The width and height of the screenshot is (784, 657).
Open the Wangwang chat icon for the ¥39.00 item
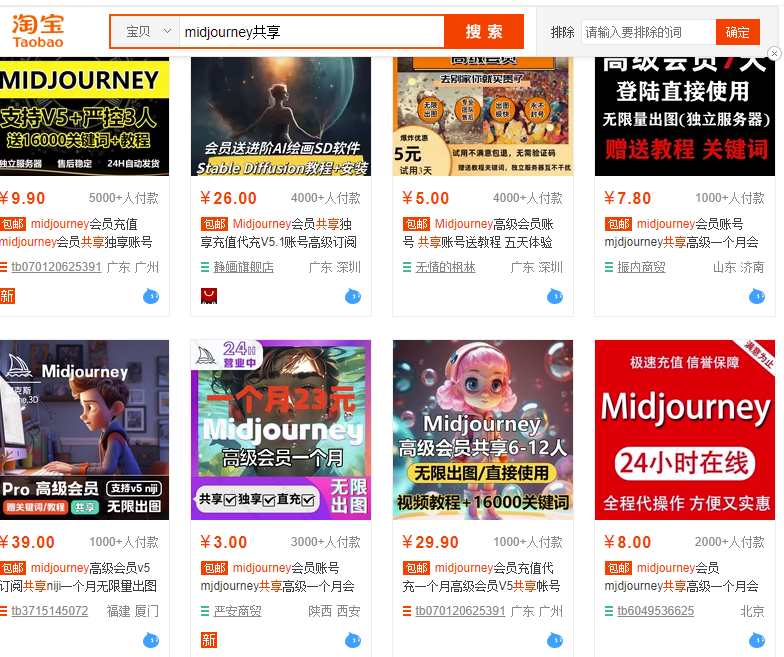[x=151, y=640]
